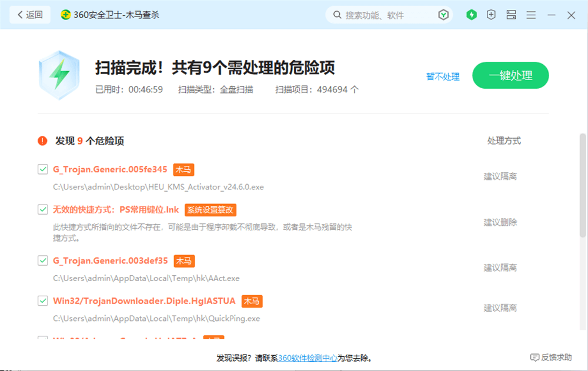The width and height of the screenshot is (588, 371).
Task: Click the red exclamation warning icon
Action: (42, 141)
